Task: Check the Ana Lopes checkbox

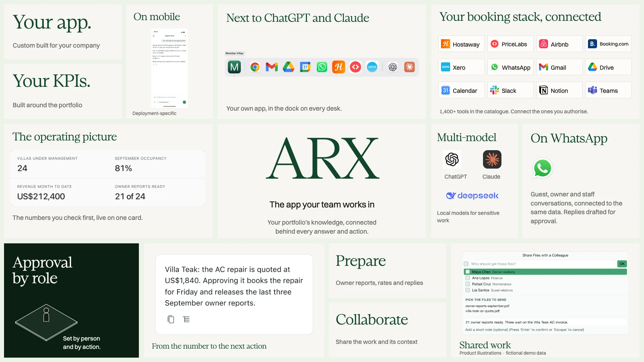Action: tap(468, 278)
